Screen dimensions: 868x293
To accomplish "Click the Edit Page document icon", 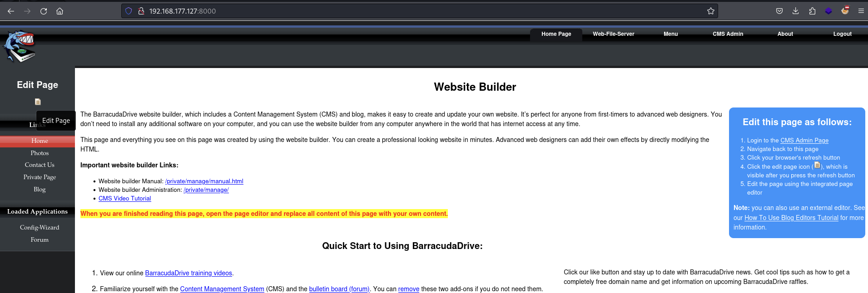I will coord(38,102).
